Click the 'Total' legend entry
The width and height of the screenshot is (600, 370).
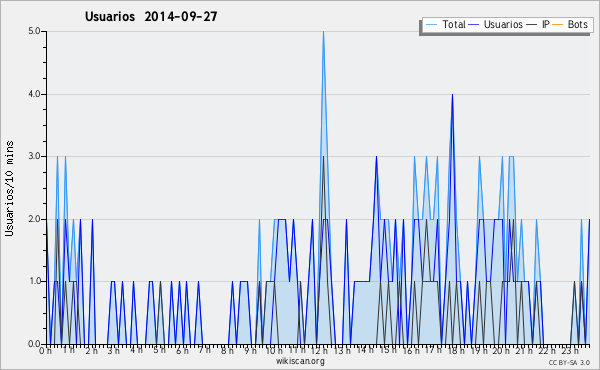click(x=445, y=24)
